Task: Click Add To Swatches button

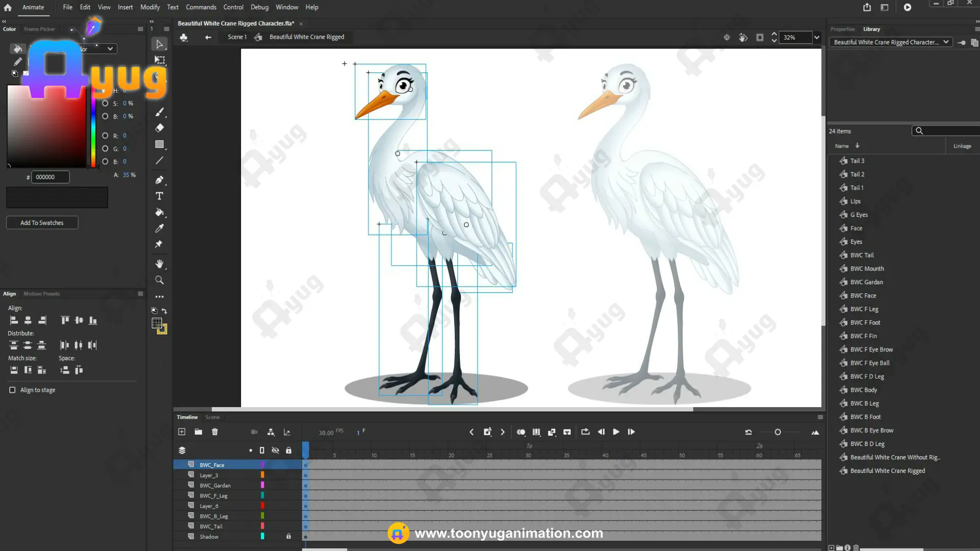Action: (42, 223)
